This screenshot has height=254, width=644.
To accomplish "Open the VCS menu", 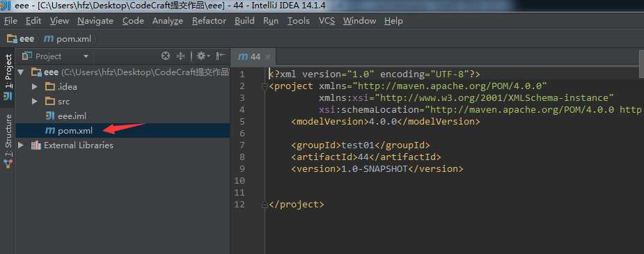I will [327, 20].
